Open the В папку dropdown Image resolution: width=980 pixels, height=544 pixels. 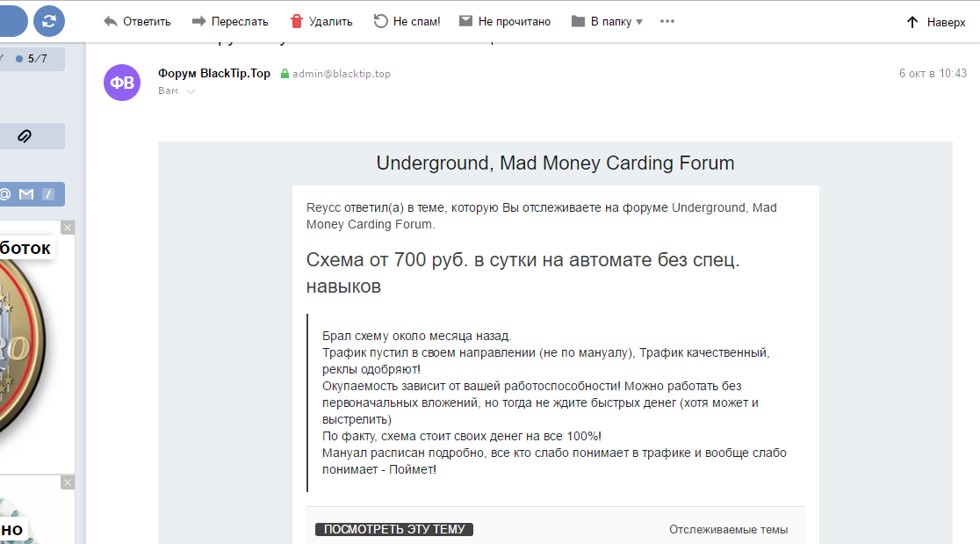coord(607,21)
